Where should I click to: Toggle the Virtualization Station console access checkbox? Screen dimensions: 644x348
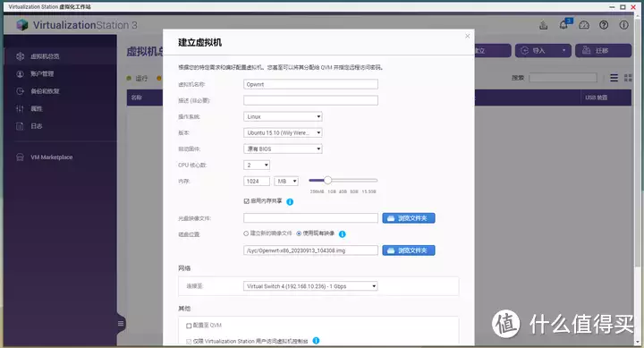tap(189, 341)
